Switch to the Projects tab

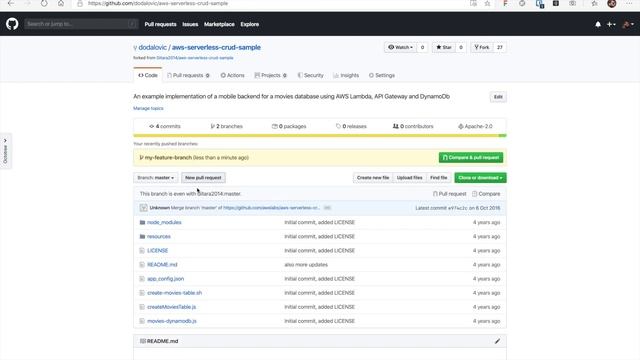point(271,76)
